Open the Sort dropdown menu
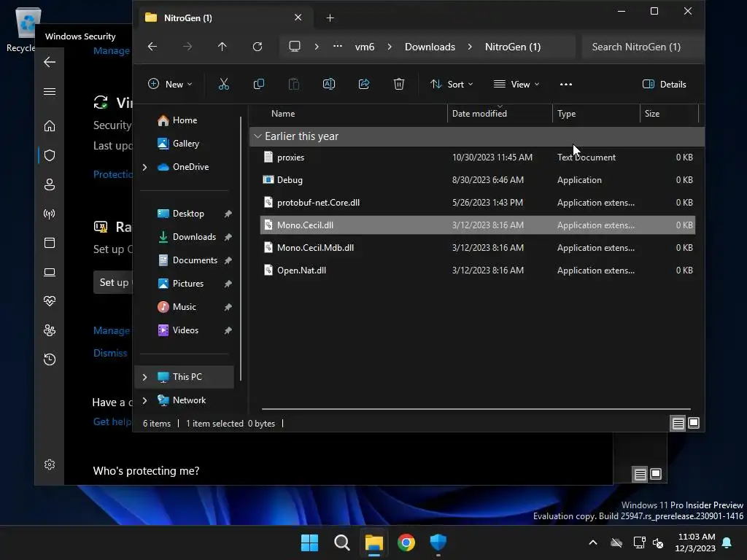747x560 pixels. (451, 85)
